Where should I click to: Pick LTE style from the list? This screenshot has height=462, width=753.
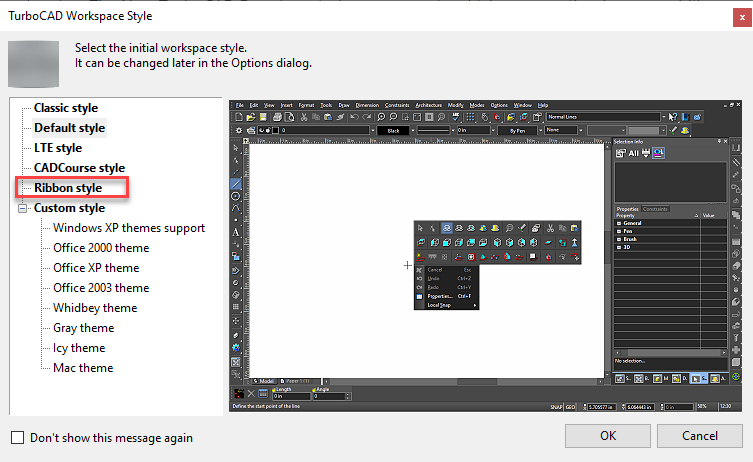58,148
